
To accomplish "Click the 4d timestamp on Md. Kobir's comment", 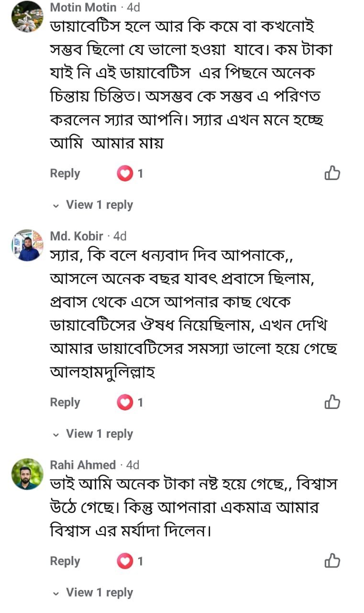I will pyautogui.click(x=120, y=236).
